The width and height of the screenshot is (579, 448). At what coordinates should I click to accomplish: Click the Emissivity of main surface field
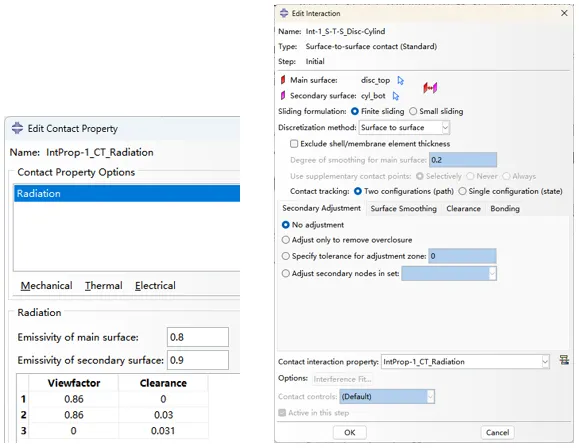(198, 337)
